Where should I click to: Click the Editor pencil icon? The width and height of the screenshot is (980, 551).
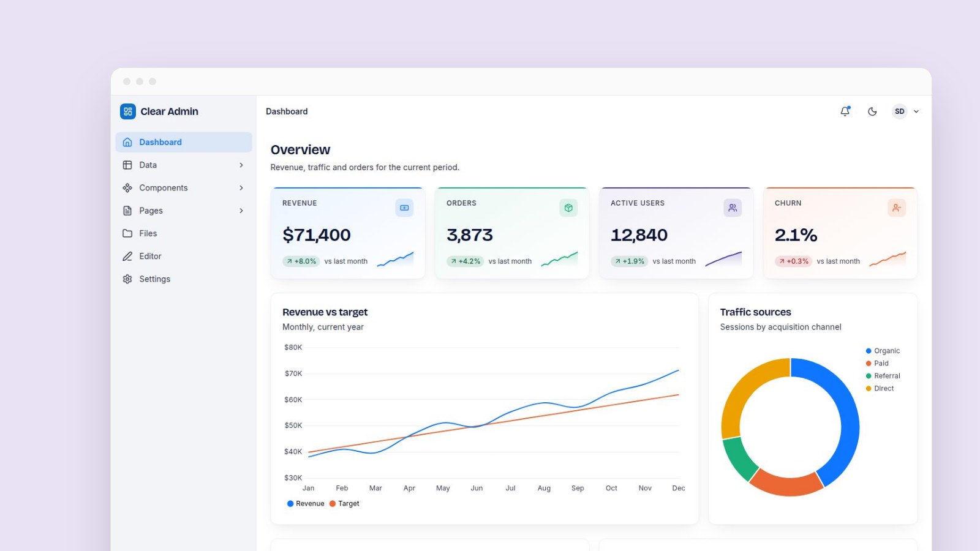127,256
